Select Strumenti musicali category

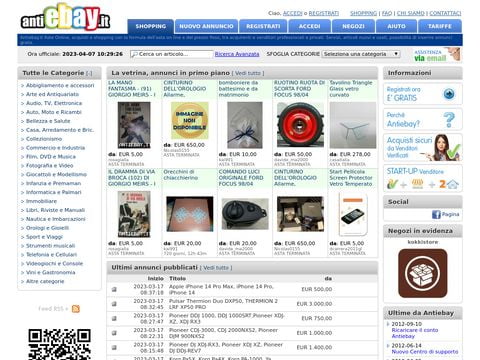coord(50,246)
